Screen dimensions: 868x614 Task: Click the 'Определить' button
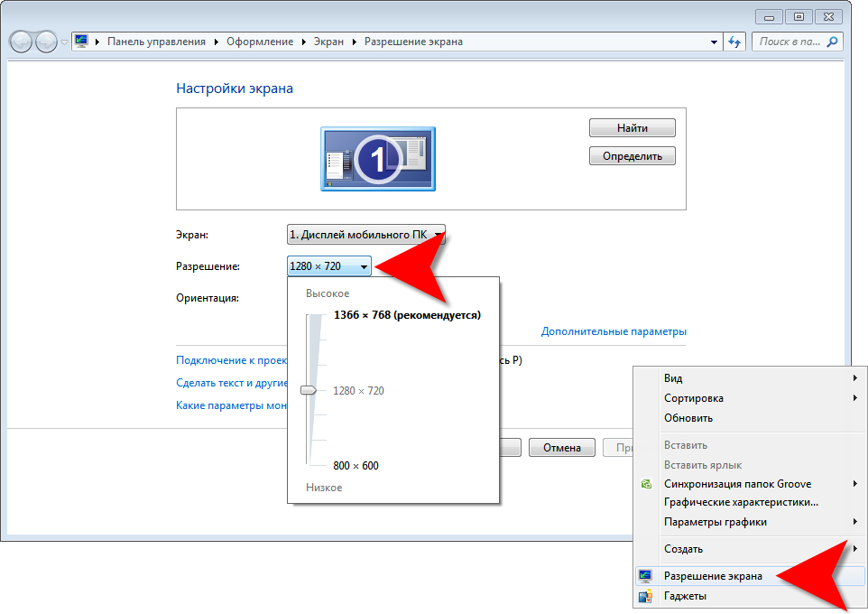[x=633, y=156]
